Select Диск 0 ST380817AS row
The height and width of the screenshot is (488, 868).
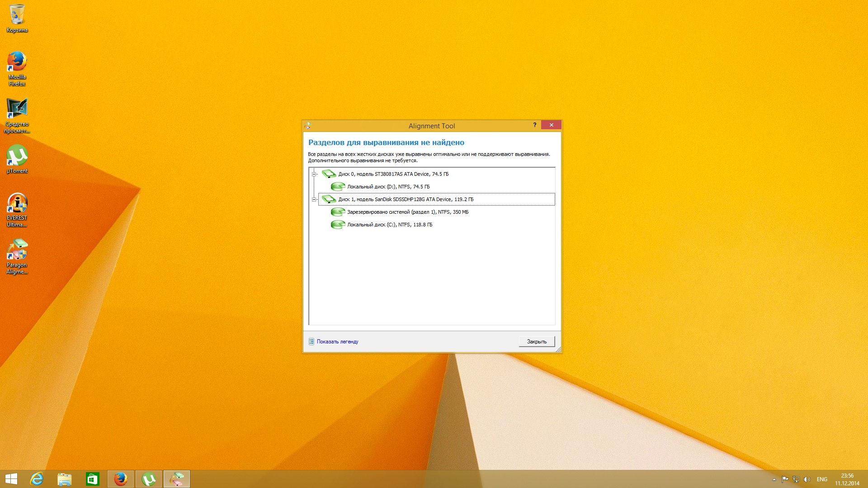click(x=393, y=174)
